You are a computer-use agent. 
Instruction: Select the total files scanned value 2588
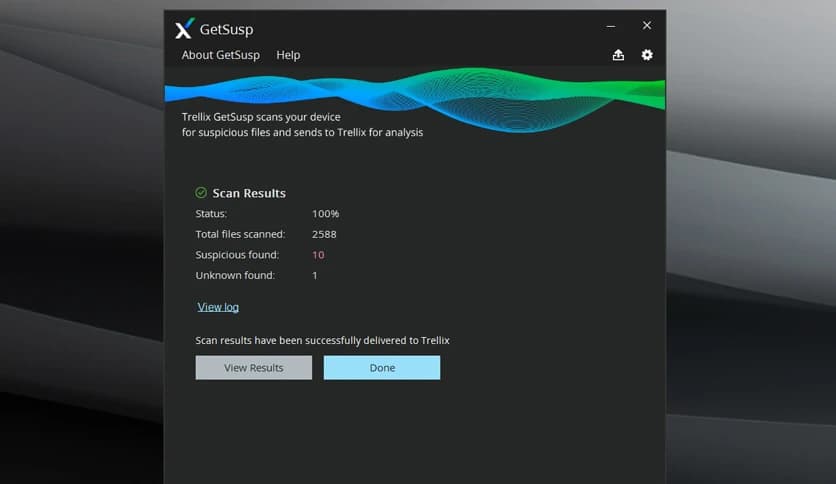click(324, 234)
